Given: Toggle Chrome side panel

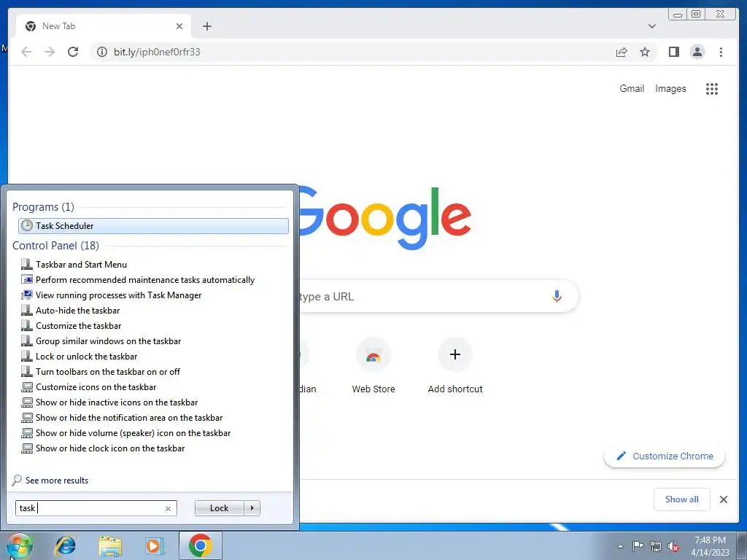Looking at the screenshot, I should (673, 52).
